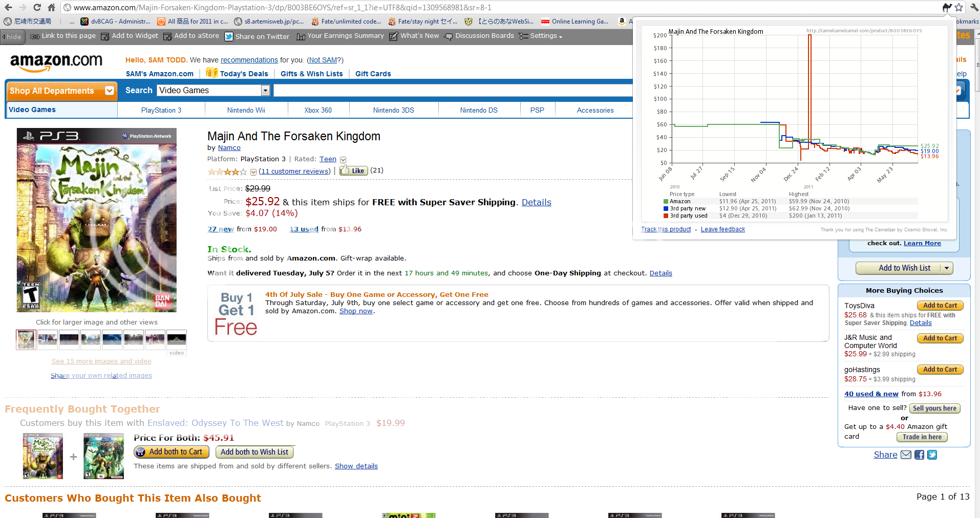Click Leave feedback in Camelizer popup
980x518 pixels.
[x=722, y=229]
